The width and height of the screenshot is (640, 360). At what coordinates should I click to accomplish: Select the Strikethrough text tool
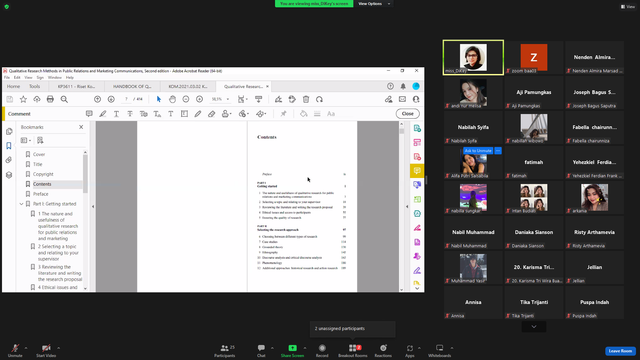click(130, 114)
